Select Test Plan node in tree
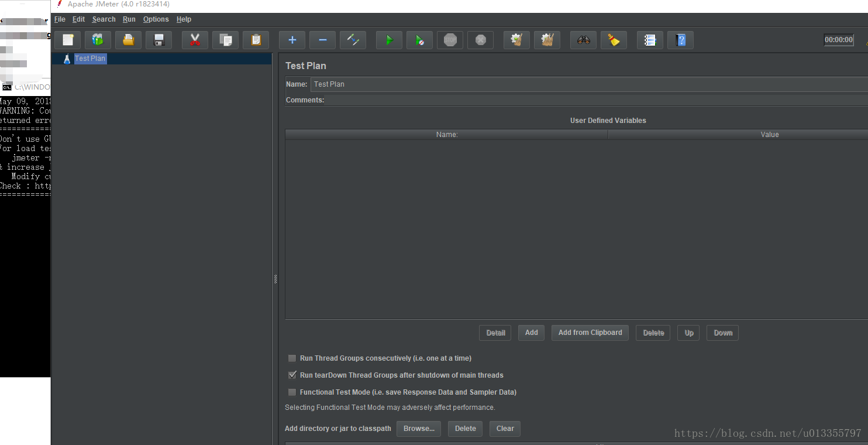 (90, 59)
